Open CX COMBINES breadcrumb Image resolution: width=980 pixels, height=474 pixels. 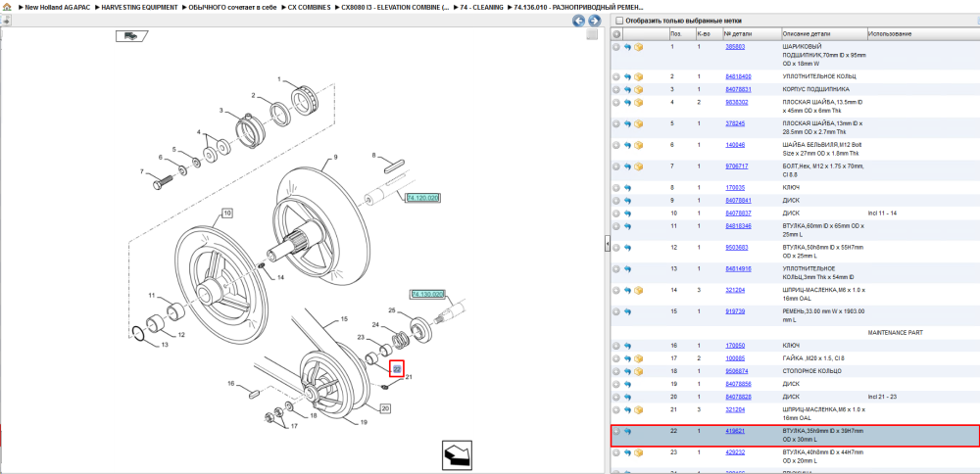[x=310, y=7]
